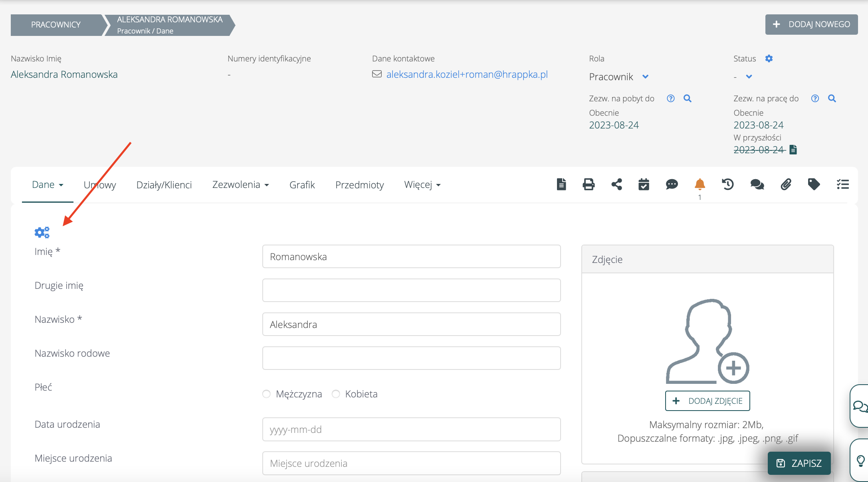Click the printer icon in the toolbar
This screenshot has height=482, width=868.
[x=589, y=184]
